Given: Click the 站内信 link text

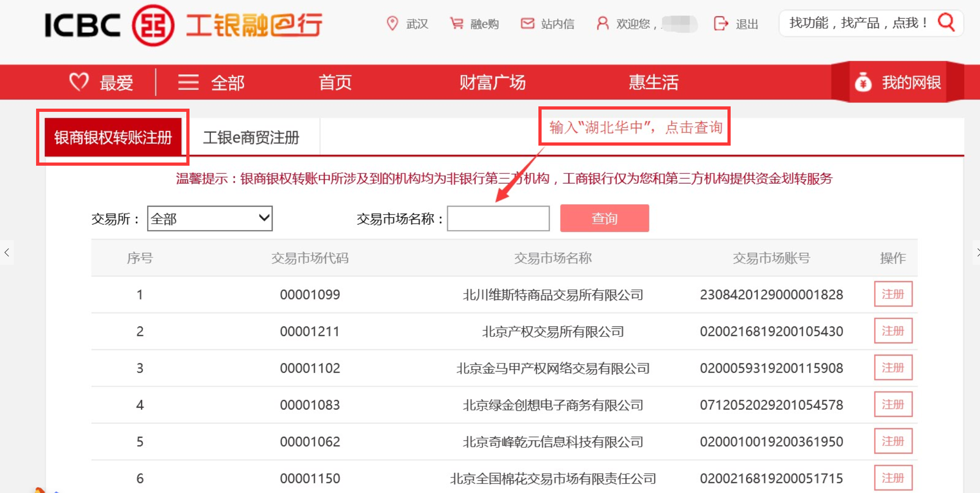Looking at the screenshot, I should [x=558, y=24].
